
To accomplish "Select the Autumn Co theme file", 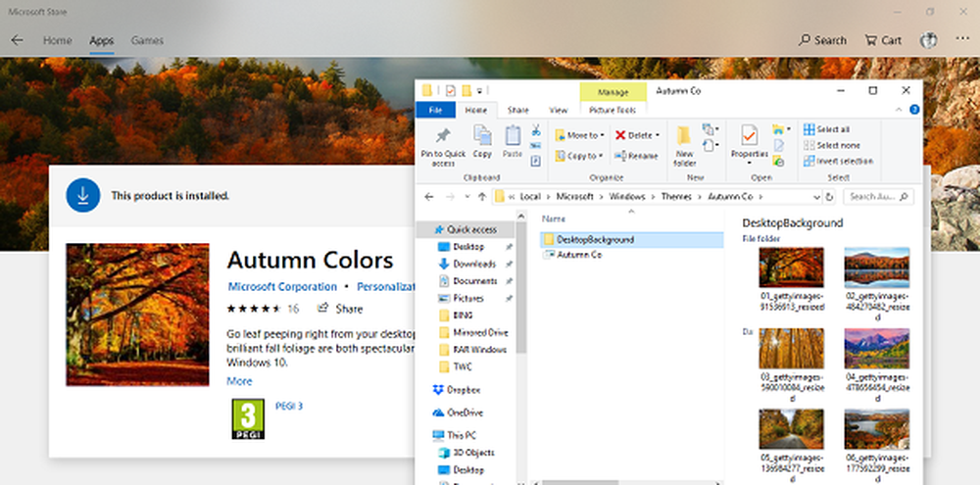I will 573,255.
